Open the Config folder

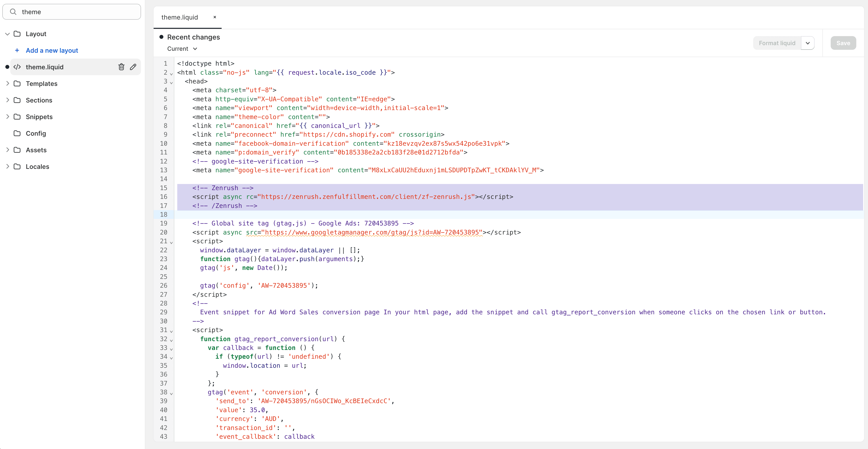click(36, 133)
